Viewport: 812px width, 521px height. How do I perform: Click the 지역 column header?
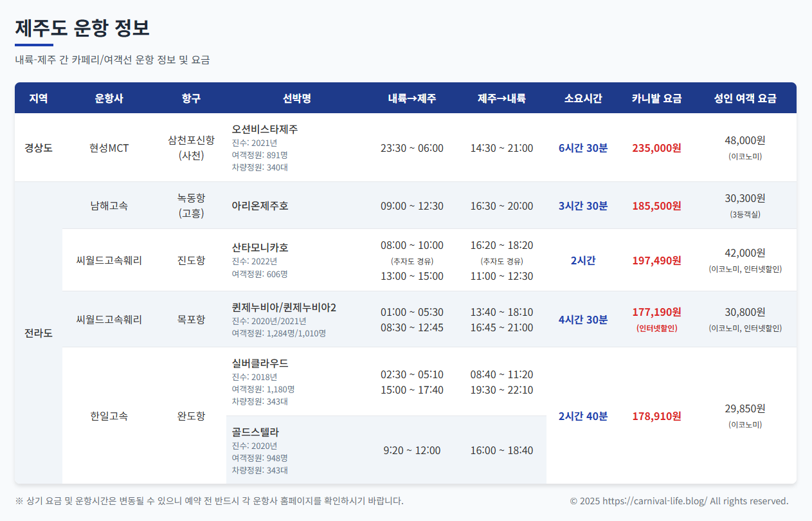click(x=39, y=98)
